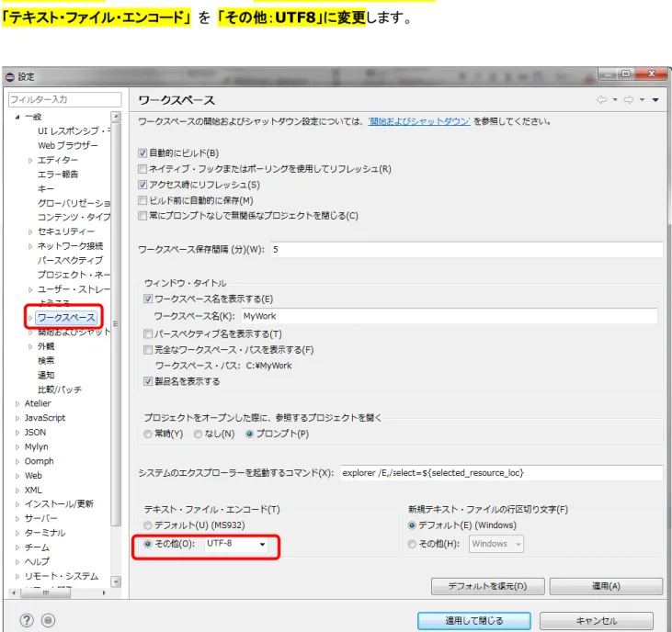Viewport: 672px width, 632px height.
Task: Expand the セキュリティー tree node
Action: [30, 231]
